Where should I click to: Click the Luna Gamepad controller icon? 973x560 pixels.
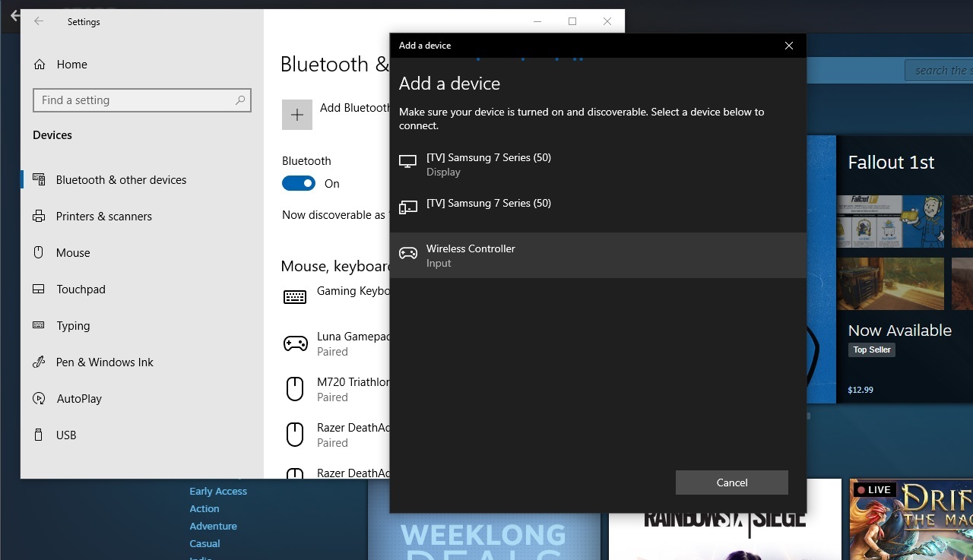(295, 343)
